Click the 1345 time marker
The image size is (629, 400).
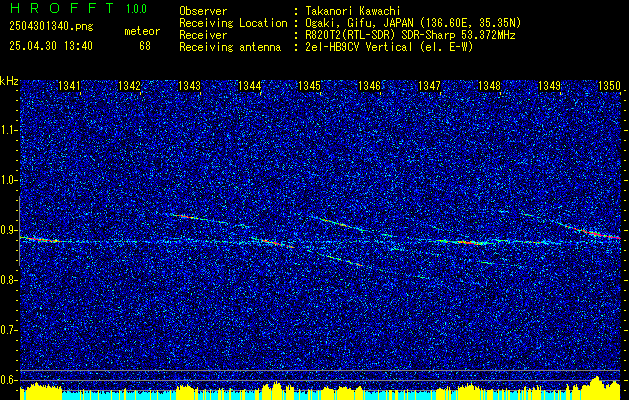coord(309,85)
